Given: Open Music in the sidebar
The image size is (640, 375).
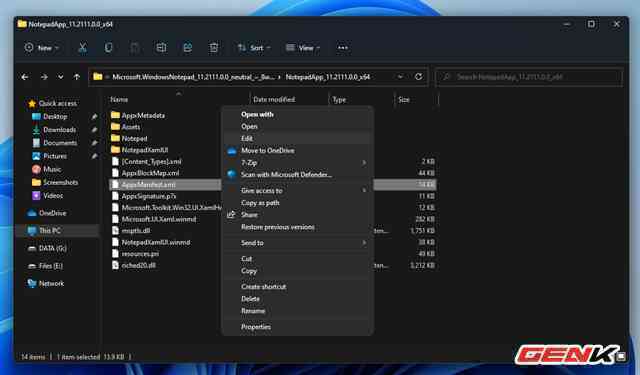Looking at the screenshot, I should pyautogui.click(x=52, y=169).
